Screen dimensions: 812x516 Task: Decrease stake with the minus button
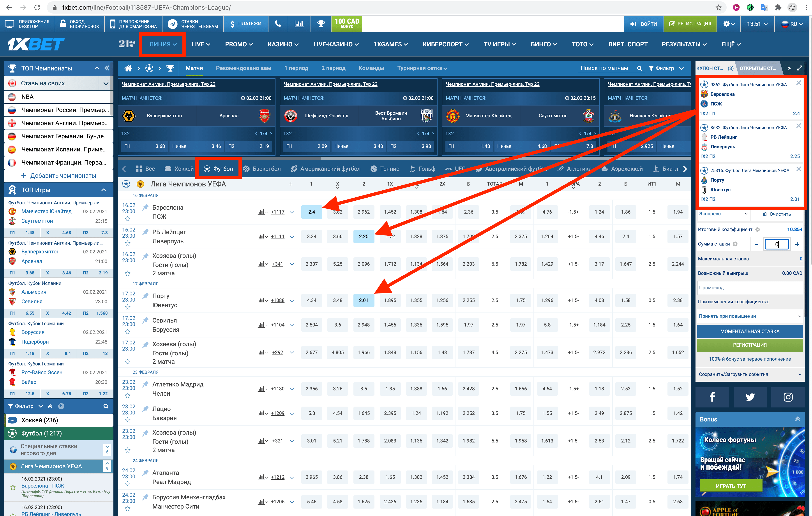(756, 244)
